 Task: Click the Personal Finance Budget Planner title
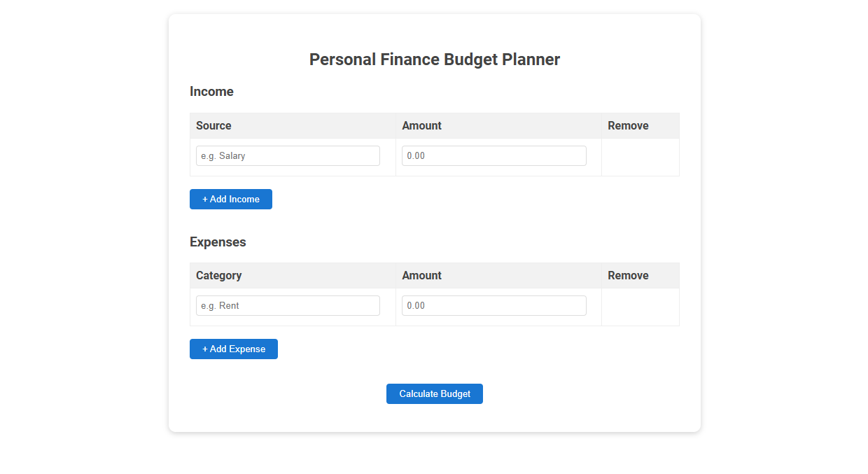(434, 60)
